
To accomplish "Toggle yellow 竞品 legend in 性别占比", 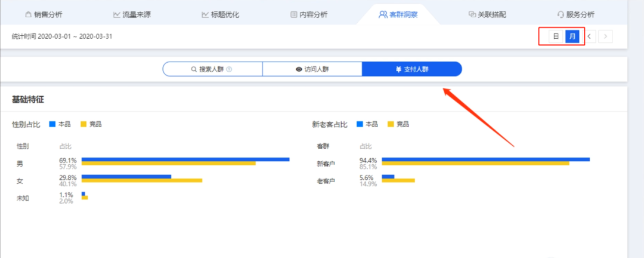I will tap(91, 124).
